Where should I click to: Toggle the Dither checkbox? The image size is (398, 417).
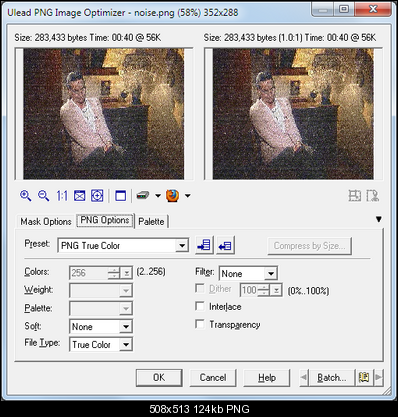click(200, 288)
